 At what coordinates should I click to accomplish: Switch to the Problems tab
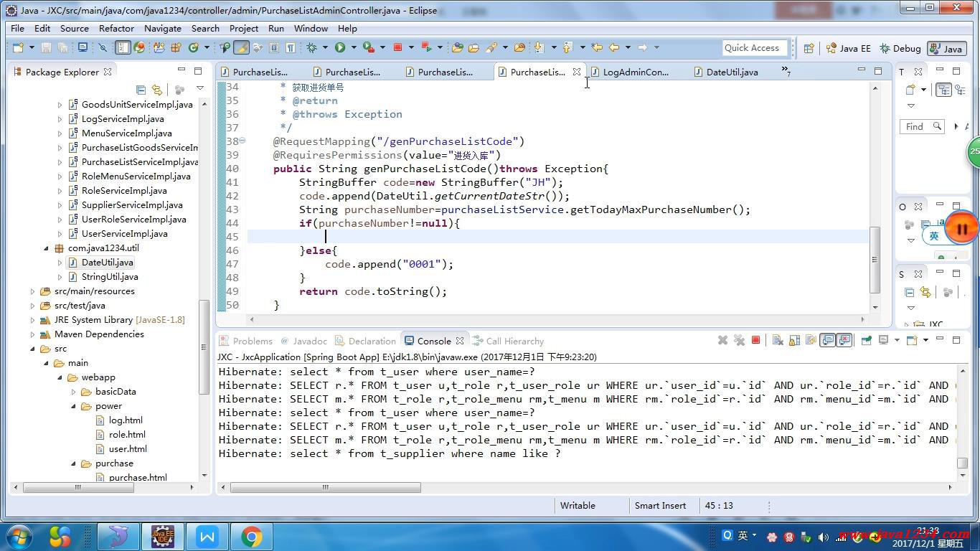click(246, 341)
